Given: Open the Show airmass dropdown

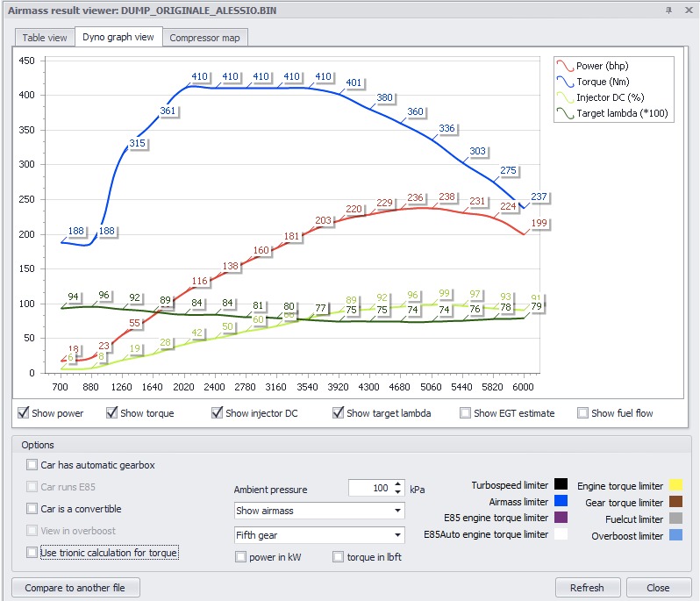Looking at the screenshot, I should [x=319, y=511].
